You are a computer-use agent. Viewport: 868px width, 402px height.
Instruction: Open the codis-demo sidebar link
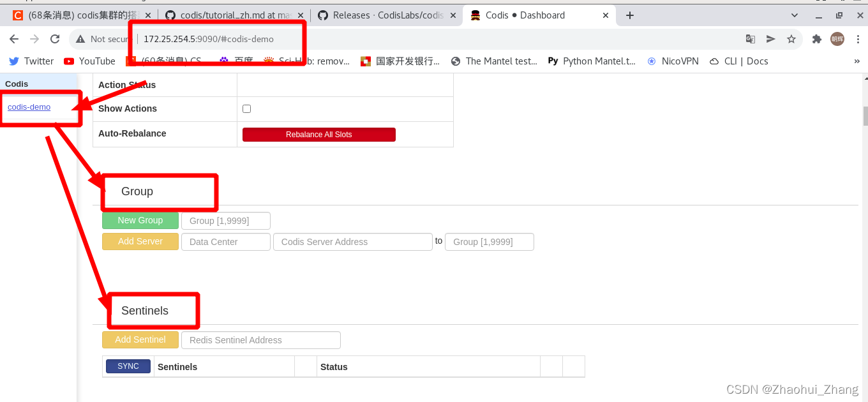(29, 107)
